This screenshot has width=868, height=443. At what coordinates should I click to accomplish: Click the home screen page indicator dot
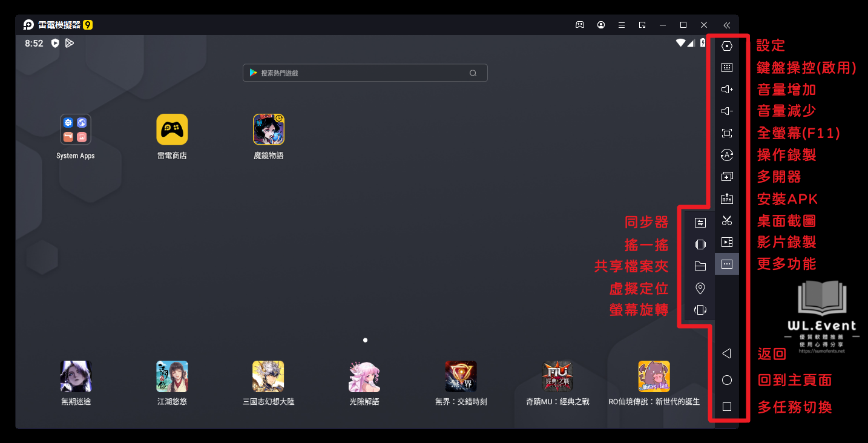[365, 340]
